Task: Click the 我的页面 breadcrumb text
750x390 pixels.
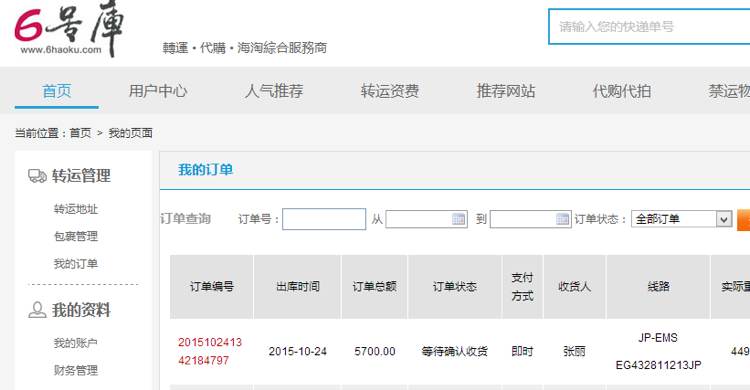Action: pyautogui.click(x=131, y=133)
